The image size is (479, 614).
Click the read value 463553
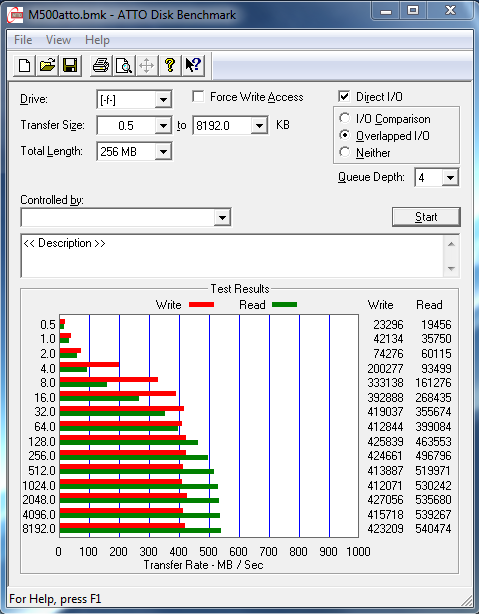coord(433,442)
